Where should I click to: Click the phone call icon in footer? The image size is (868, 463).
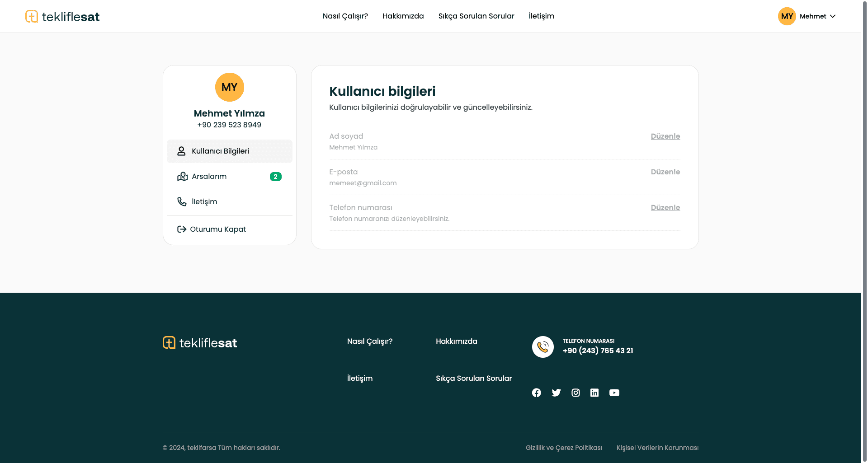click(x=542, y=347)
